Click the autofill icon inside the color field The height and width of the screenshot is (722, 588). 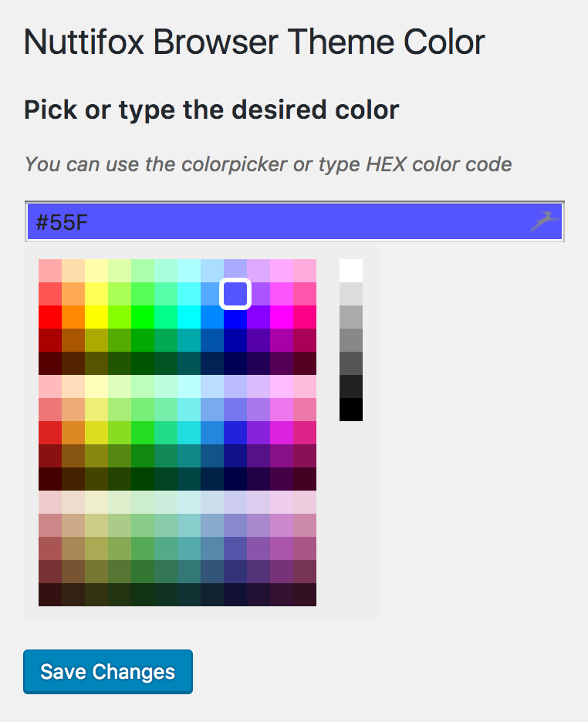[546, 221]
